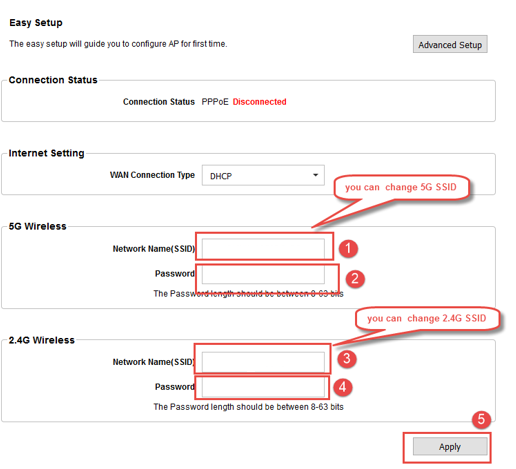Image resolution: width=516 pixels, height=469 pixels.
Task: Click the arrow on the DHCP combo box
Action: [315, 175]
